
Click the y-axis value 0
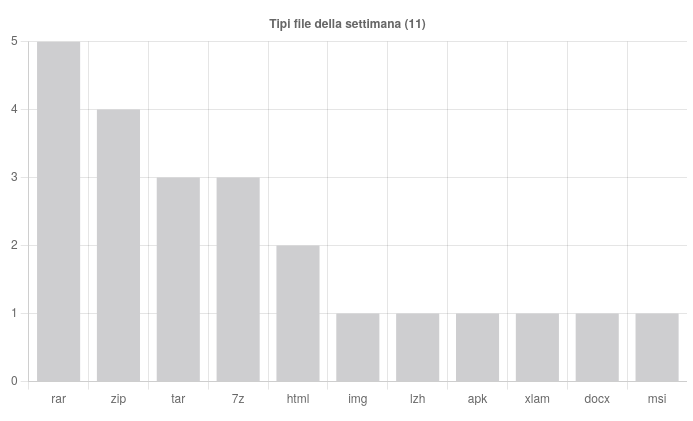(x=14, y=381)
